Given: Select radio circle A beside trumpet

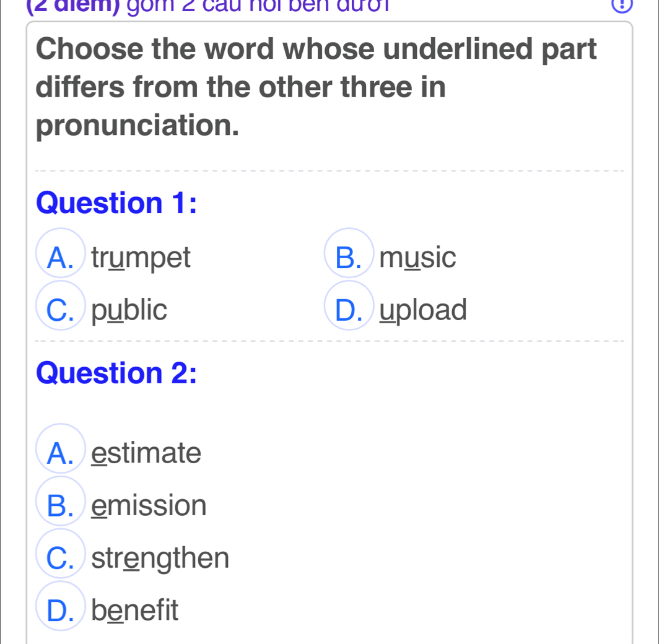Looking at the screenshot, I should tap(60, 258).
